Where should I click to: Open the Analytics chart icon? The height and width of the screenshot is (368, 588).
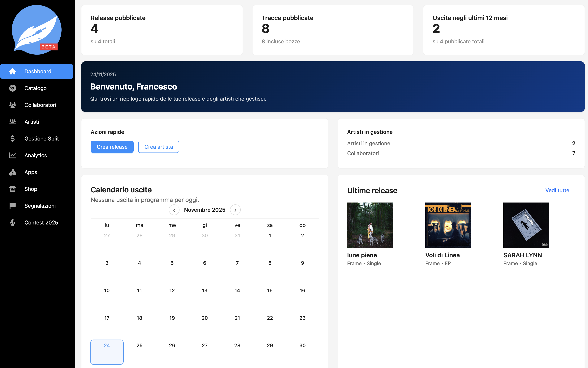point(12,155)
